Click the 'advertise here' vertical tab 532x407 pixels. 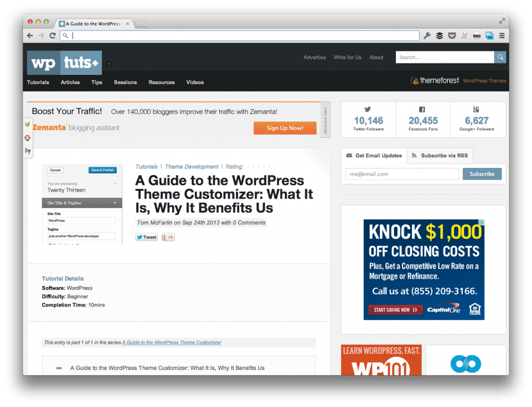pos(325,120)
